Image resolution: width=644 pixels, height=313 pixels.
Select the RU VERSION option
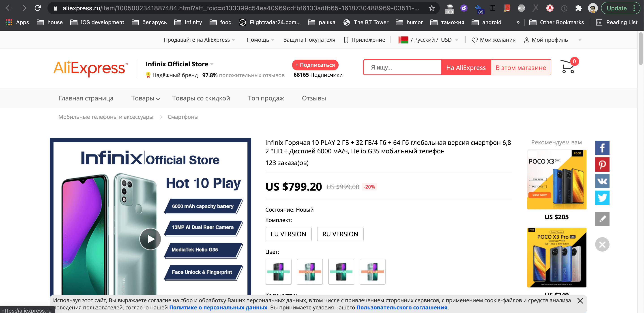click(x=340, y=234)
